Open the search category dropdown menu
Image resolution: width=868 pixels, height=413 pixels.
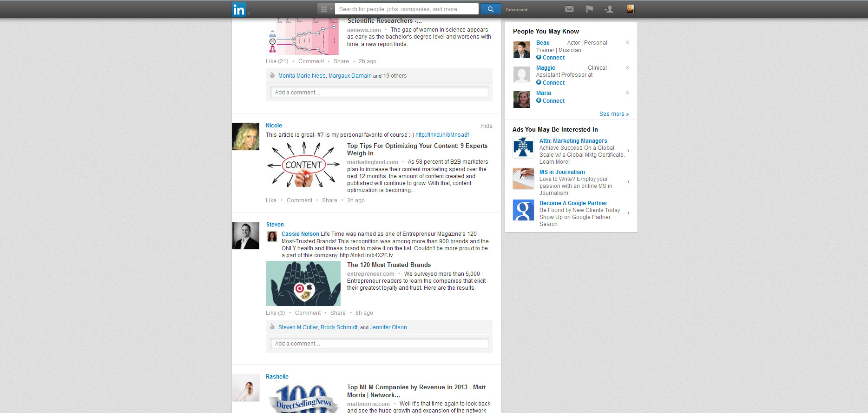(326, 9)
